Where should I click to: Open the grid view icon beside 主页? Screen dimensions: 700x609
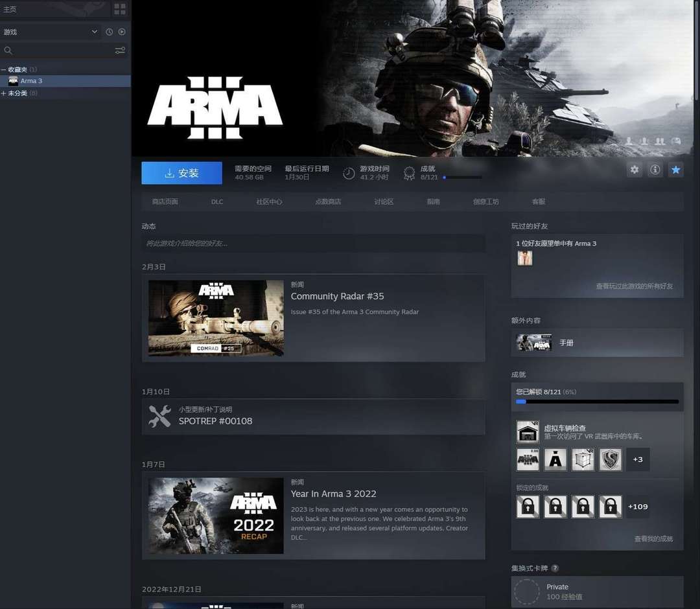(x=120, y=9)
